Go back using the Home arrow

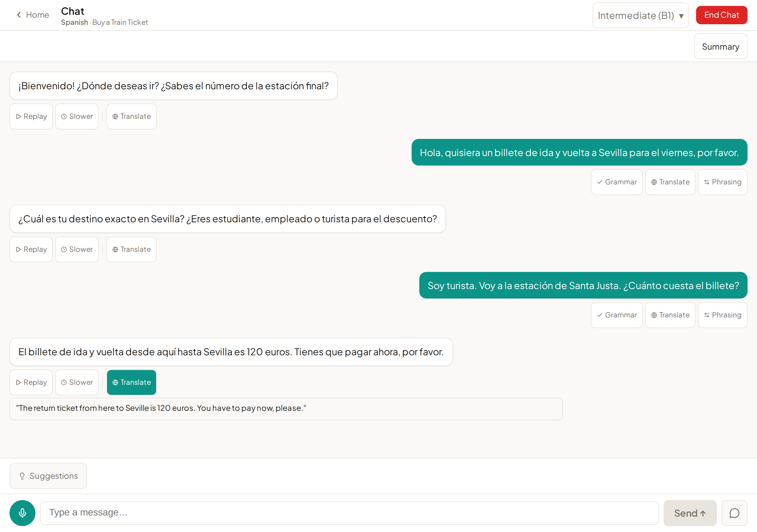click(x=33, y=15)
